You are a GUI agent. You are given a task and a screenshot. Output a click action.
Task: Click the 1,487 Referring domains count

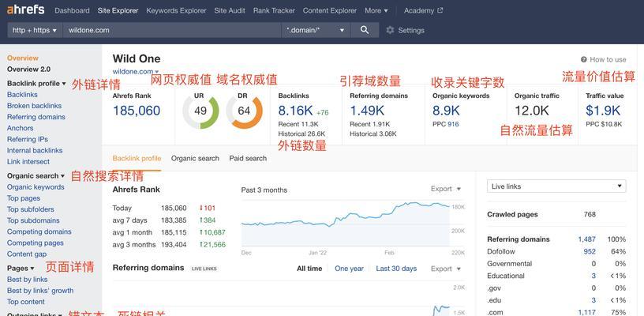(x=586, y=239)
